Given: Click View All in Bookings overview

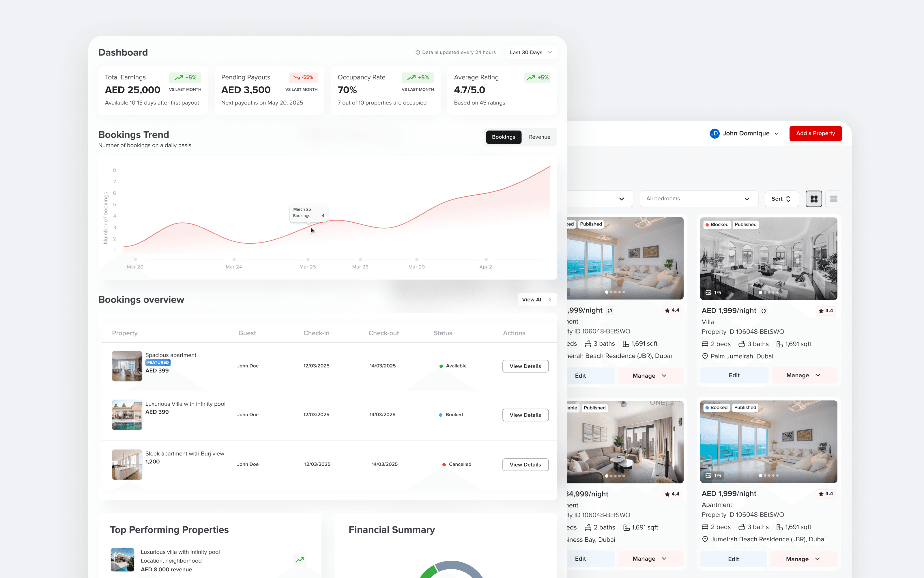Looking at the screenshot, I should pos(537,300).
